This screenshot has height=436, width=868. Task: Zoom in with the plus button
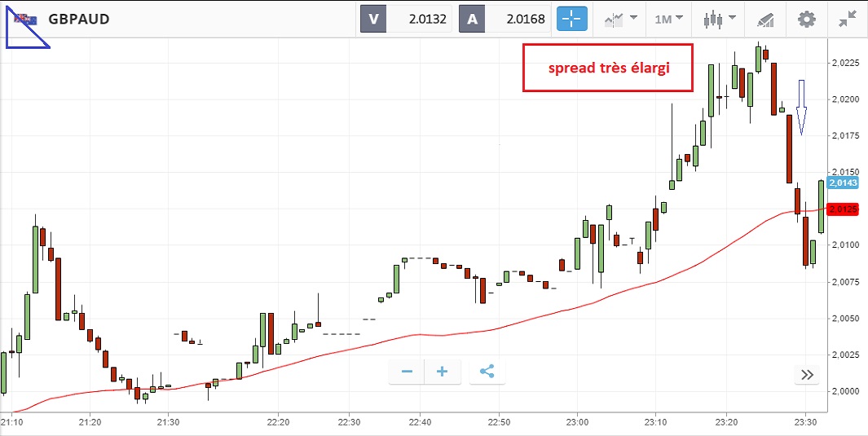[x=443, y=372]
